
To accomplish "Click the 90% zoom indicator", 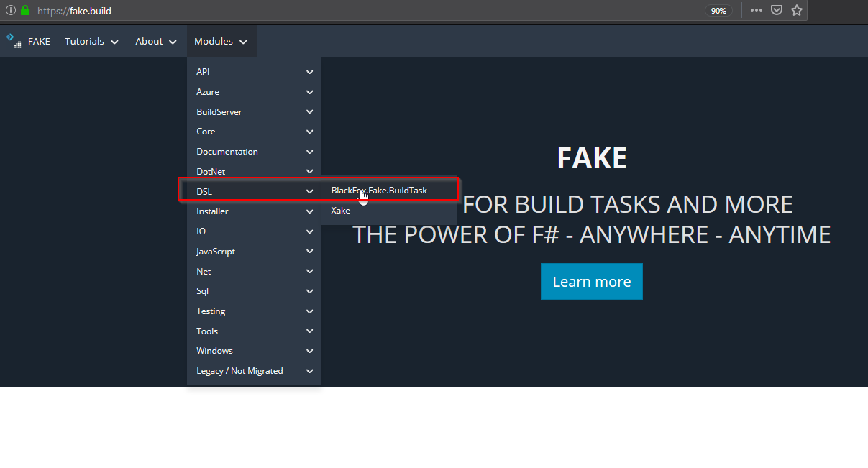I will pos(719,10).
